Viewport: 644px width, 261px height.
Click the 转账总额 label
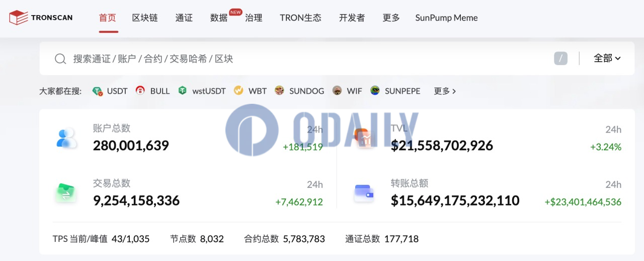(x=410, y=183)
